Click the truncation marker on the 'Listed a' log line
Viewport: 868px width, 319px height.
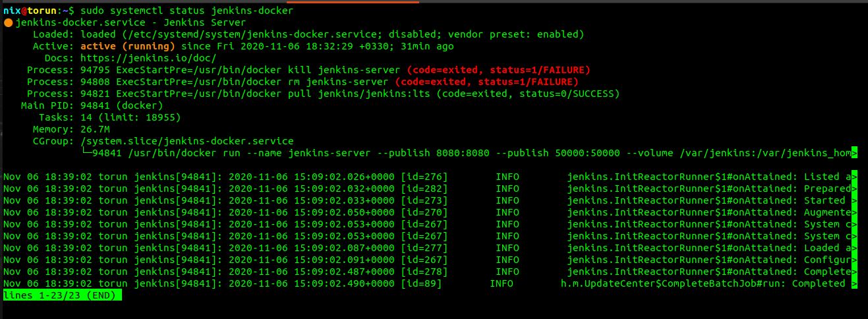(855, 177)
